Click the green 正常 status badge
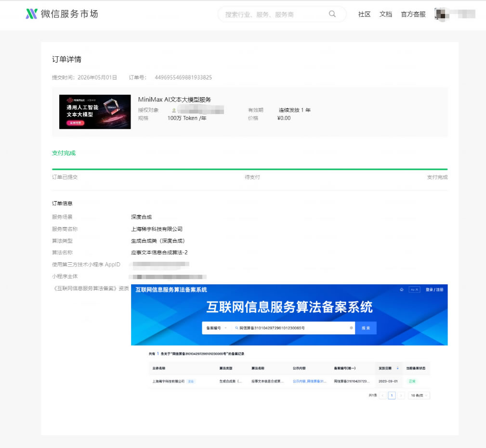 tap(412, 382)
